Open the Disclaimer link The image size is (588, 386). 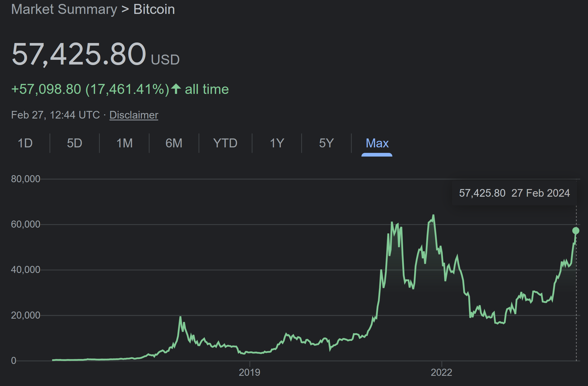pos(134,115)
